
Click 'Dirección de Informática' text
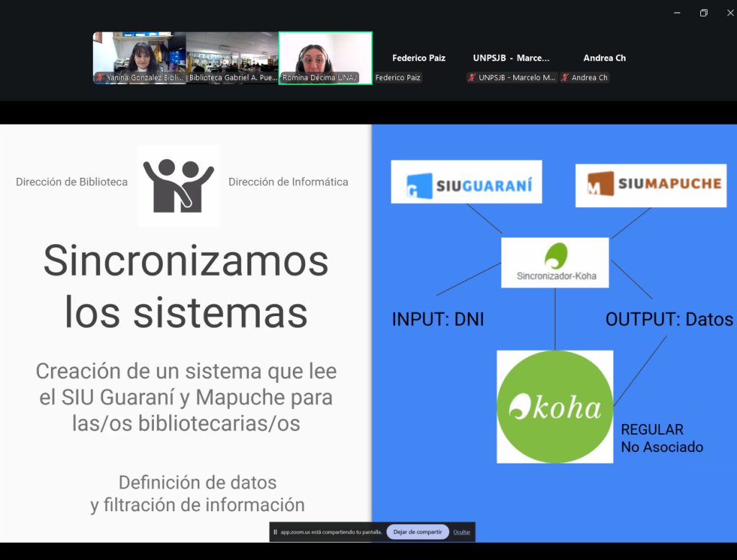pyautogui.click(x=288, y=182)
